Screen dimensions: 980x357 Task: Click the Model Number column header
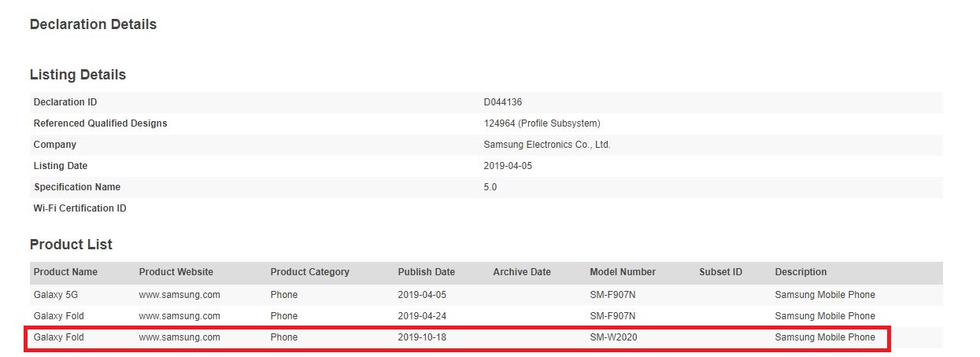click(622, 272)
